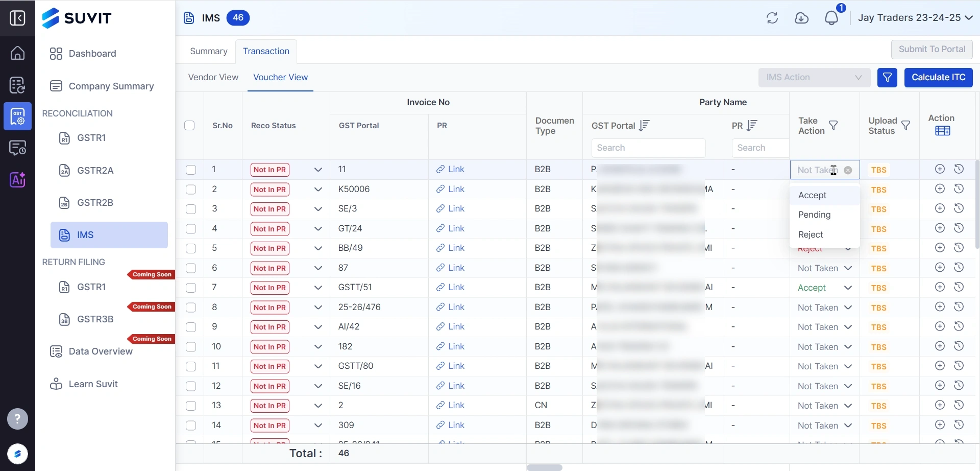Collapse the sidebar panel toggle icon
Viewport: 980px width, 471px height.
coord(17,18)
